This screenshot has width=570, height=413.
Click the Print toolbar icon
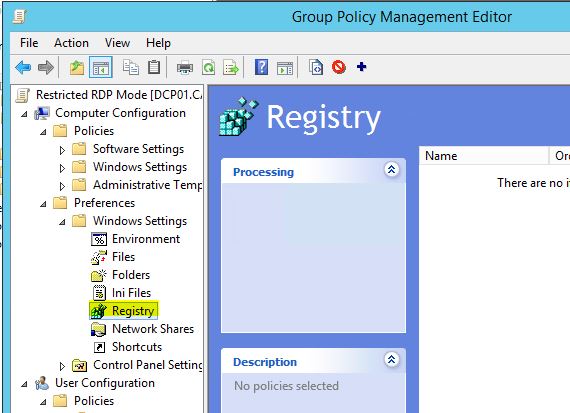(185, 68)
